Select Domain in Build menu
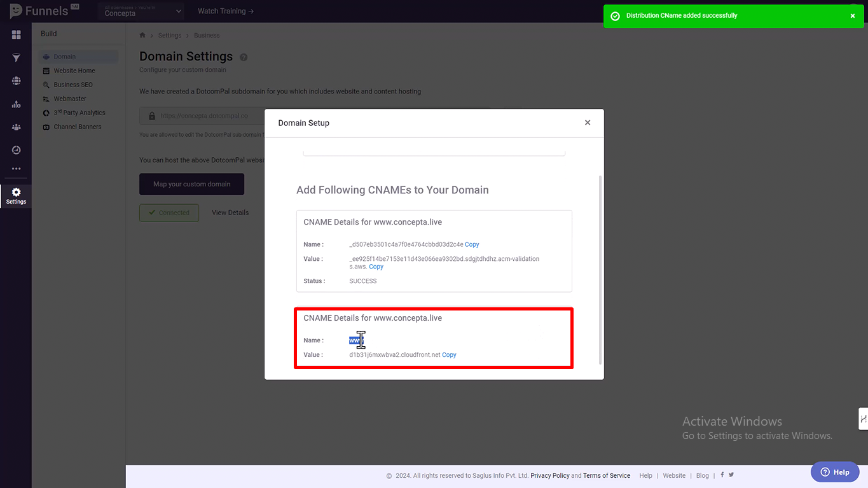This screenshot has height=488, width=868. click(x=78, y=57)
